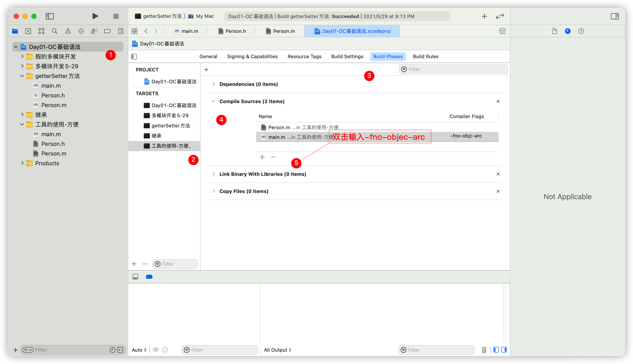Switch to the Build Settings tab
Viewport: 633px width, 364px height.
347,56
